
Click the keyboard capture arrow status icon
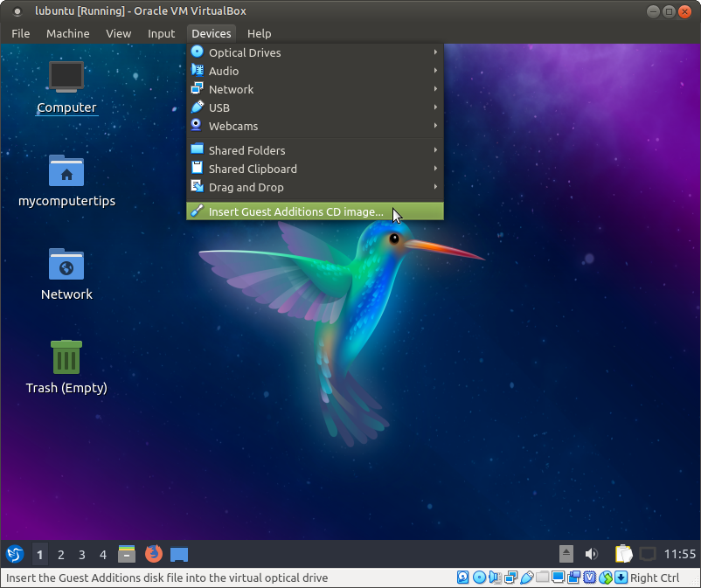coord(621,578)
